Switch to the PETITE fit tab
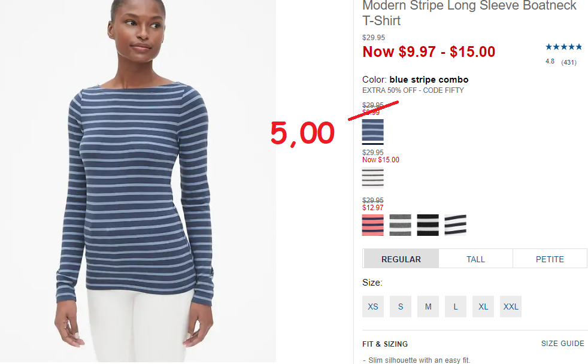Viewport: 588px width, 364px height. tap(550, 259)
